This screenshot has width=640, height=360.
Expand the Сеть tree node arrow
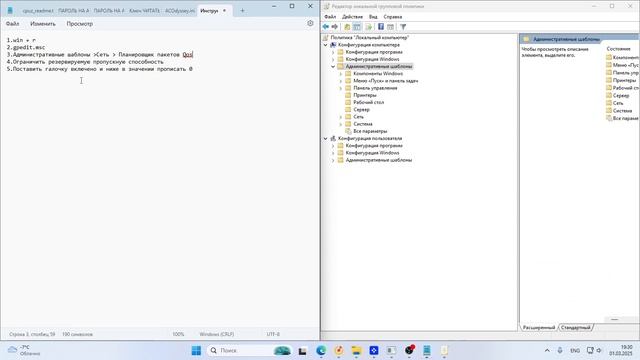341,117
